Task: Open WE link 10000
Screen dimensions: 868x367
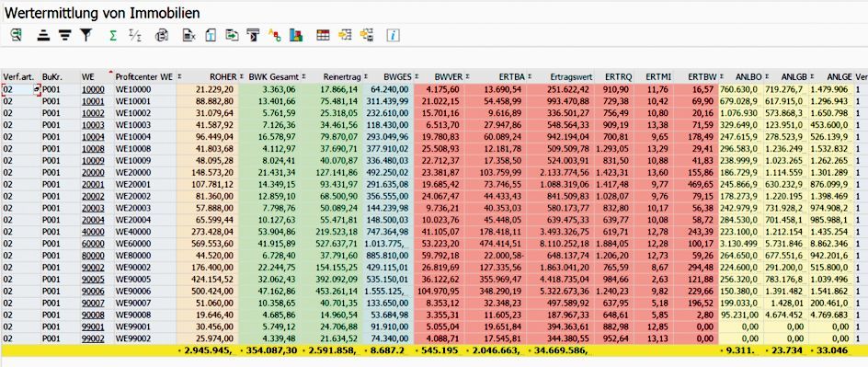Action: point(93,89)
